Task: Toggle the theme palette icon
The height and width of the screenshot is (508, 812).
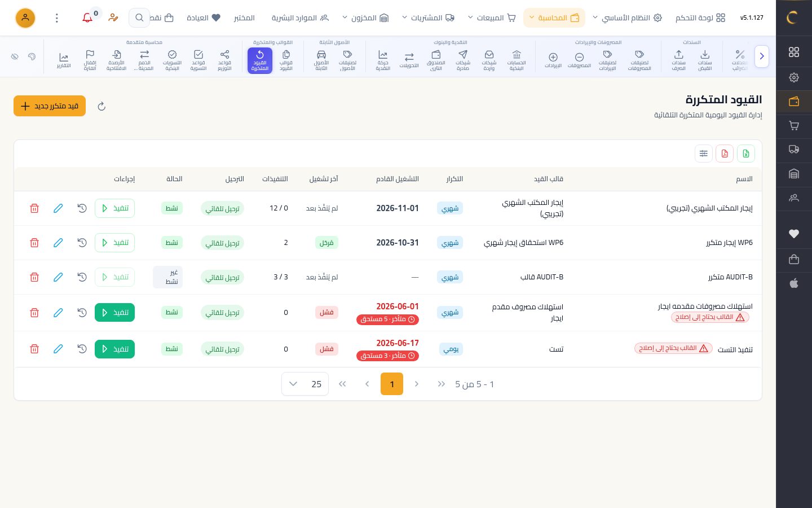Action: click(x=32, y=56)
